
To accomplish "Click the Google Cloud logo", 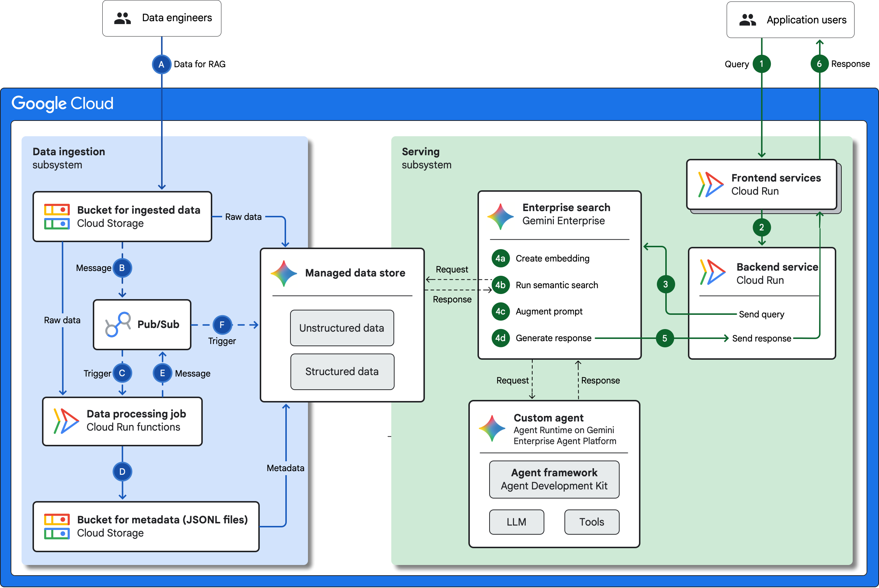I will tap(62, 103).
